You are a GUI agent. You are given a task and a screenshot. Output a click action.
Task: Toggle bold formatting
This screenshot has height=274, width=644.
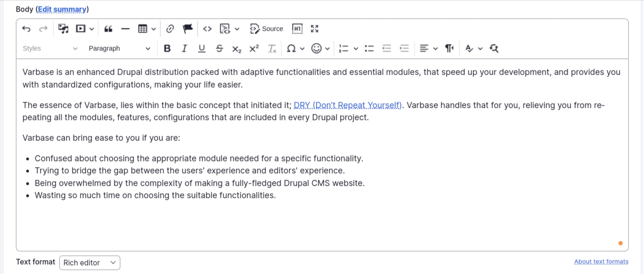click(167, 49)
